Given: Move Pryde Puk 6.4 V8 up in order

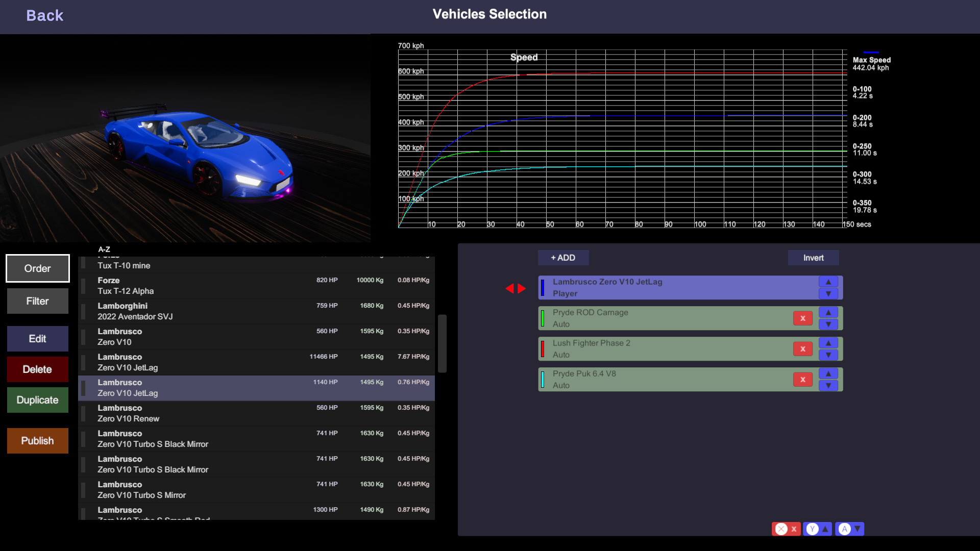Looking at the screenshot, I should (x=828, y=373).
